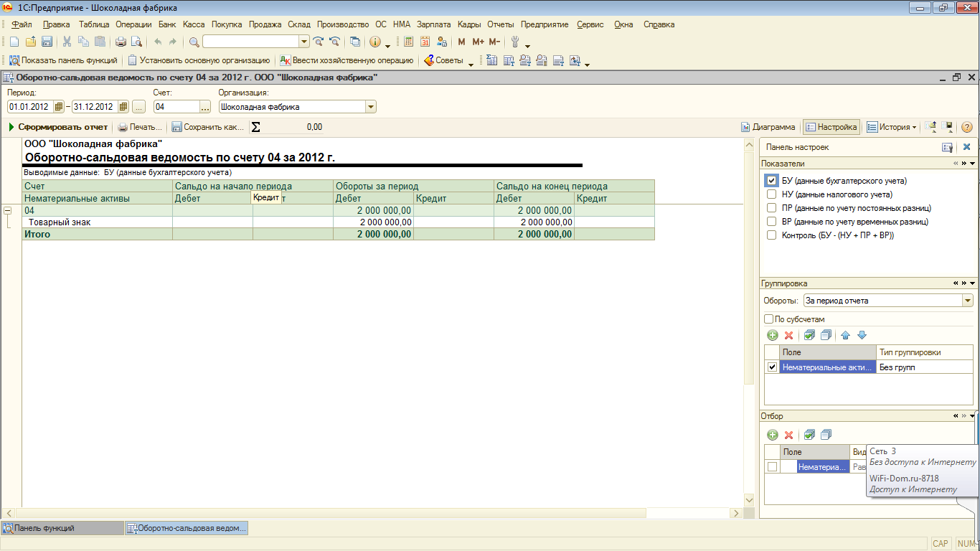The image size is (980, 551).
Task: Check the По субсчетам checkbox
Action: (x=769, y=319)
